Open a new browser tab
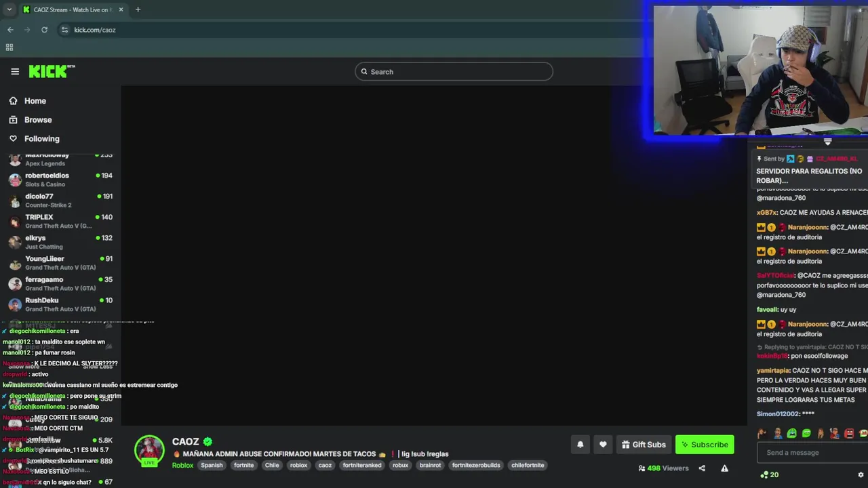The height and width of the screenshot is (488, 868). tap(138, 9)
